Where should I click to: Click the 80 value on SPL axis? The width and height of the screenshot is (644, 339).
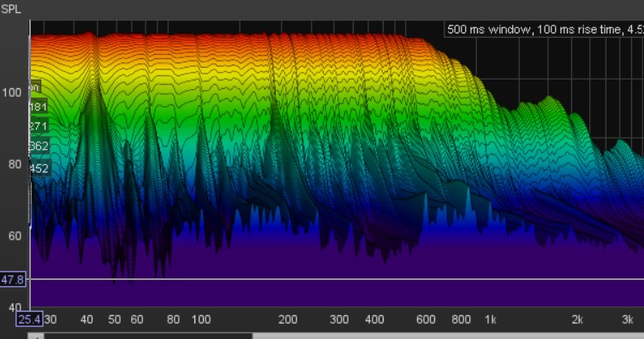tap(15, 164)
